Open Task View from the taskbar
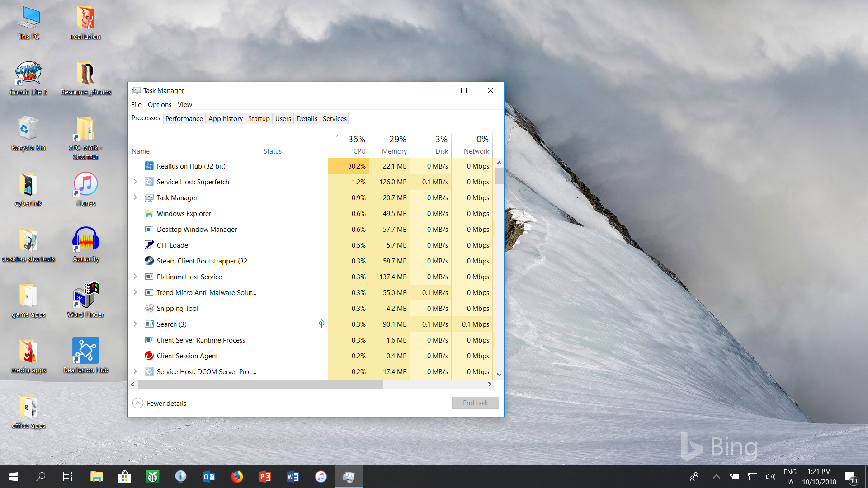Viewport: 868px width, 488px height. click(68, 477)
